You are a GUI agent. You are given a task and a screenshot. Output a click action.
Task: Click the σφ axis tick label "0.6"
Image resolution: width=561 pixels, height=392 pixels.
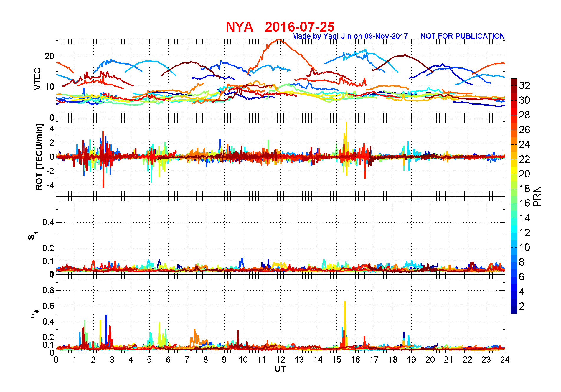tap(48, 306)
